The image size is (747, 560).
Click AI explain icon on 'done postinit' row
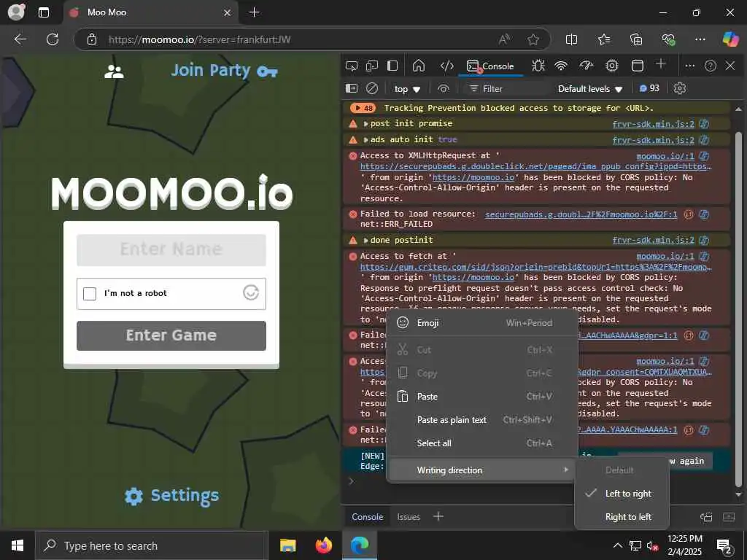(x=704, y=240)
